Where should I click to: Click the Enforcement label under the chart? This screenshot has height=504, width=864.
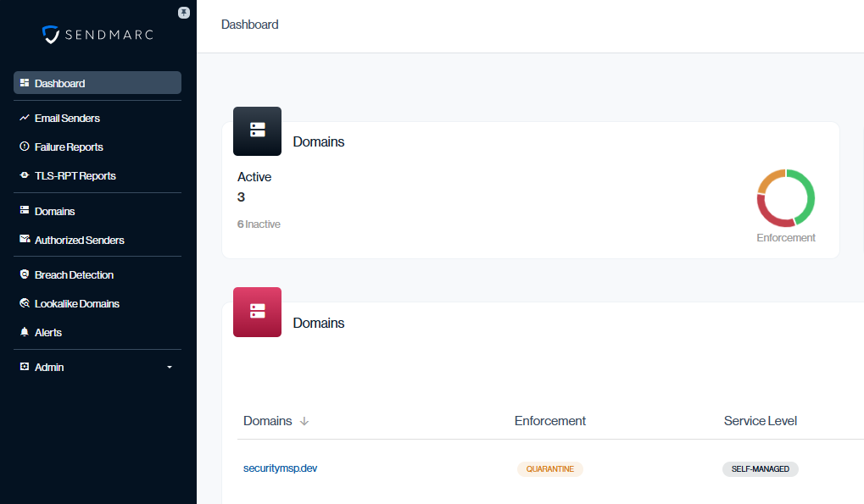786,238
